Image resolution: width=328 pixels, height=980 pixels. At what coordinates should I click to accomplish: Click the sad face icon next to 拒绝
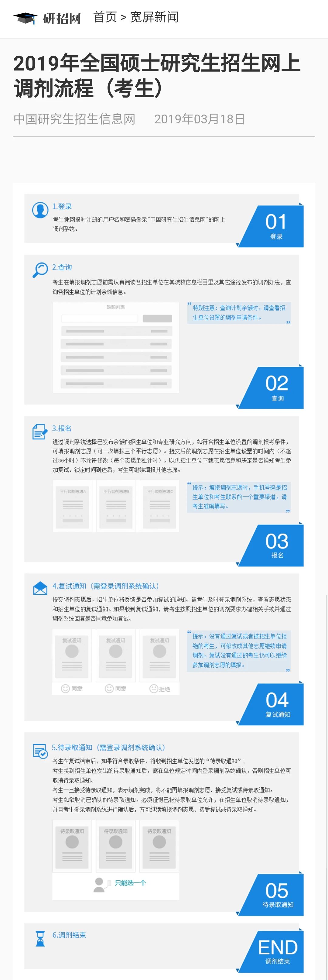(154, 689)
